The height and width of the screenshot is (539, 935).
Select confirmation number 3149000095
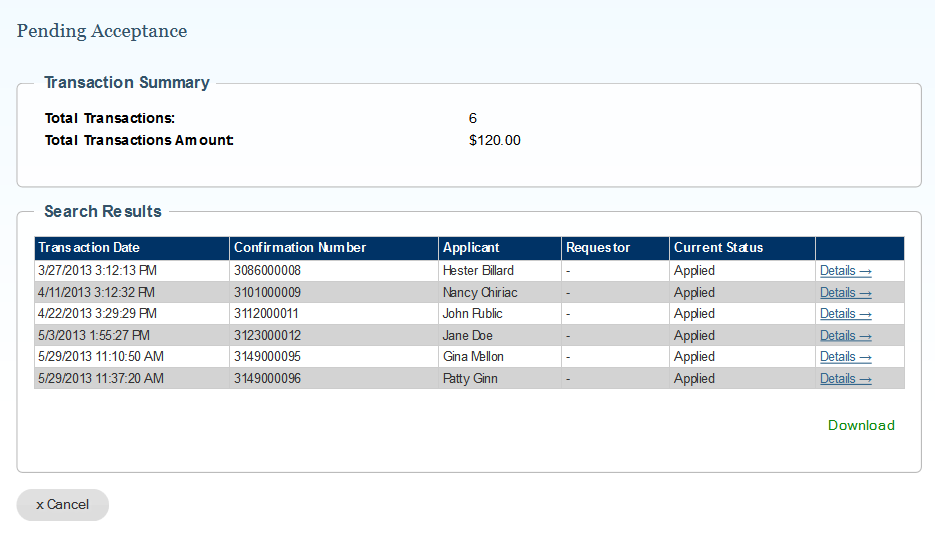click(x=267, y=357)
